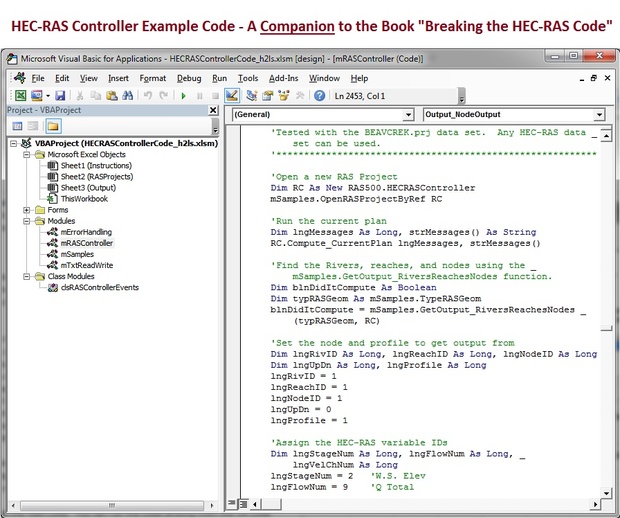Save the workbook with the floppy disk icon
Image resolution: width=620 pixels, height=518 pixels.
click(60, 95)
